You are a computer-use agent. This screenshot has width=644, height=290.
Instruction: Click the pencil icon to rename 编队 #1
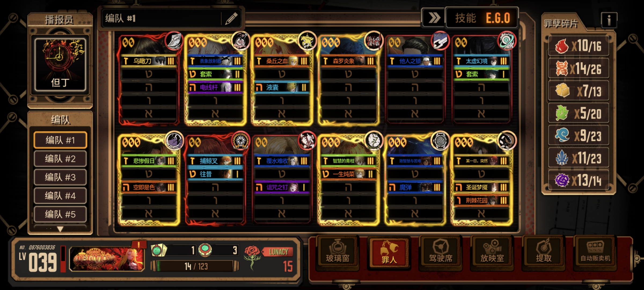[231, 19]
